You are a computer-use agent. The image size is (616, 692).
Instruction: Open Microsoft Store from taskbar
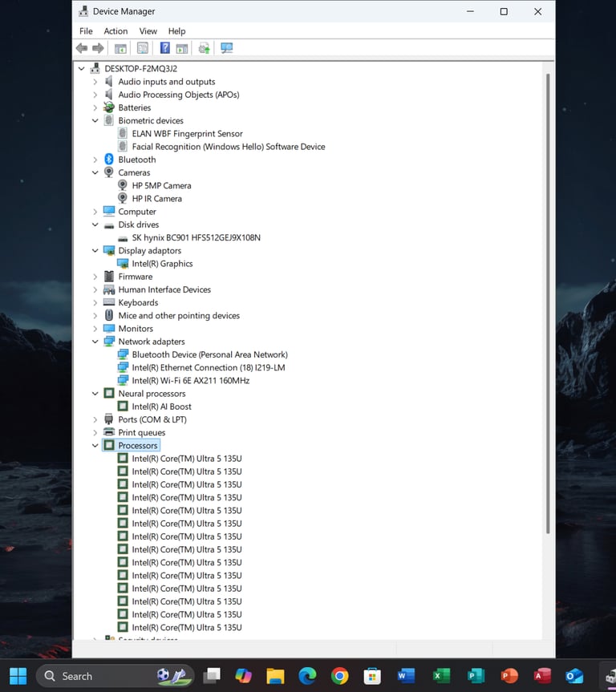coord(372,676)
